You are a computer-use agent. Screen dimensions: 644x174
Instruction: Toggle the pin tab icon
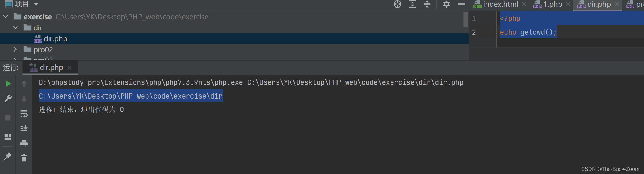click(8, 156)
